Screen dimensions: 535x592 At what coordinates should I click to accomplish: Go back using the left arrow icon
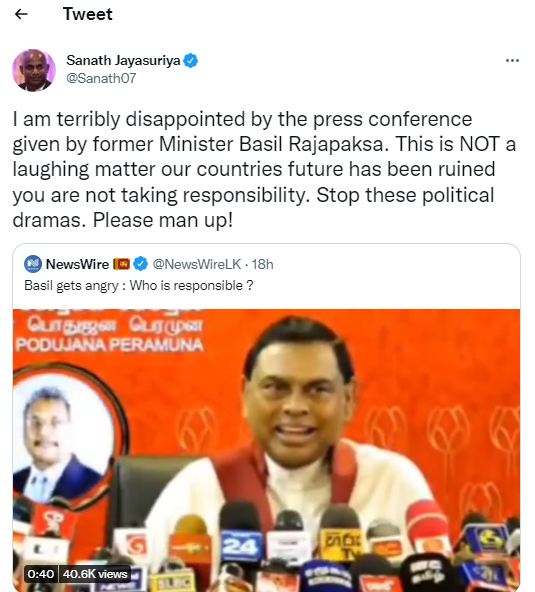[21, 14]
